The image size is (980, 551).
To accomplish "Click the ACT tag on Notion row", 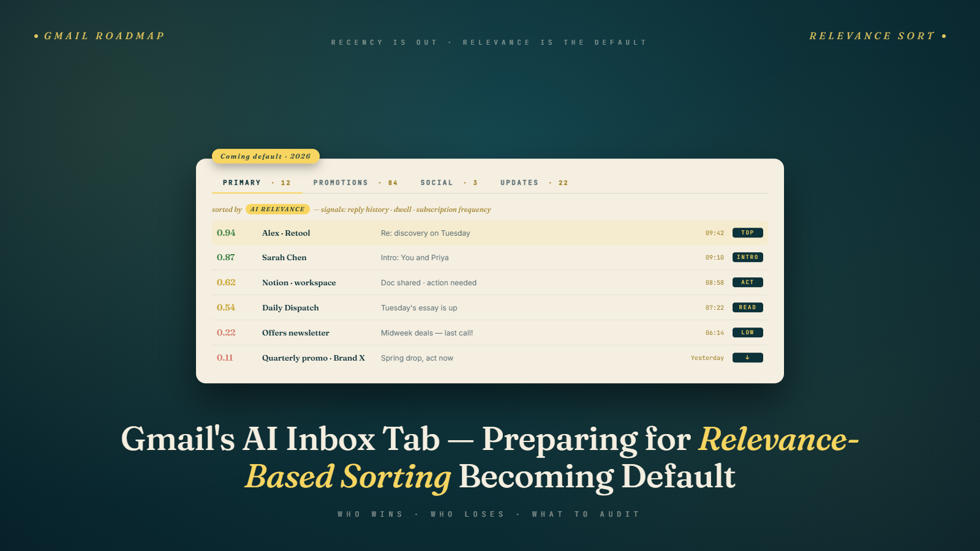I will (747, 282).
